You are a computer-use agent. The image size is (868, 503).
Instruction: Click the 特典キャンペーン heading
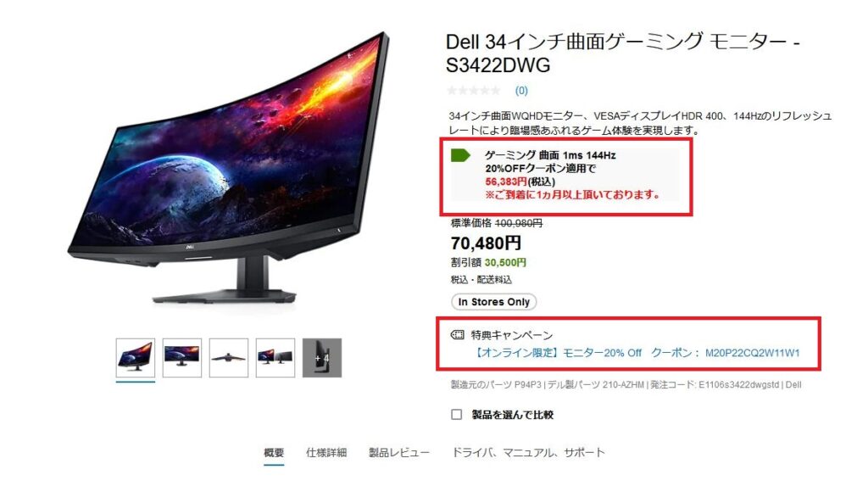click(512, 334)
